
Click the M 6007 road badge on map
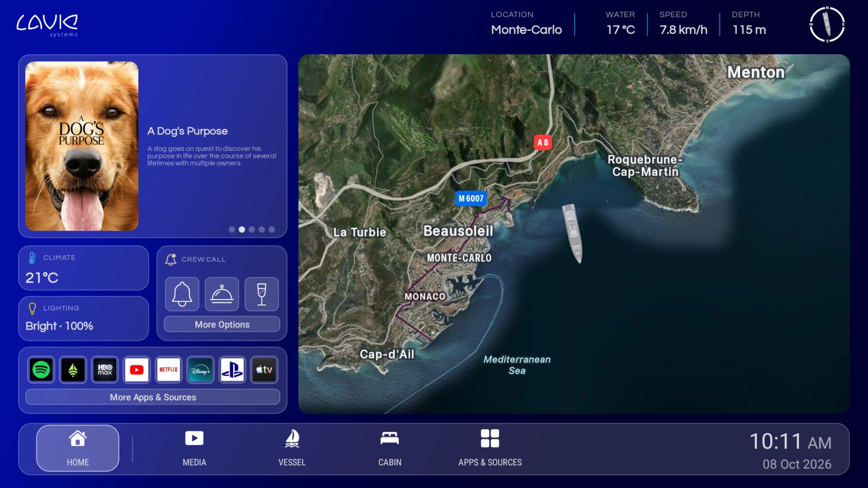tap(471, 198)
